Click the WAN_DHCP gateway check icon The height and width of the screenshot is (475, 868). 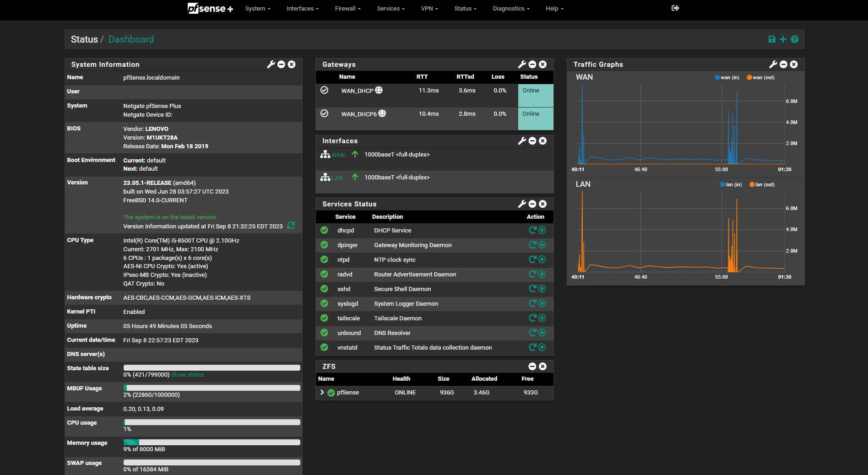click(x=324, y=90)
